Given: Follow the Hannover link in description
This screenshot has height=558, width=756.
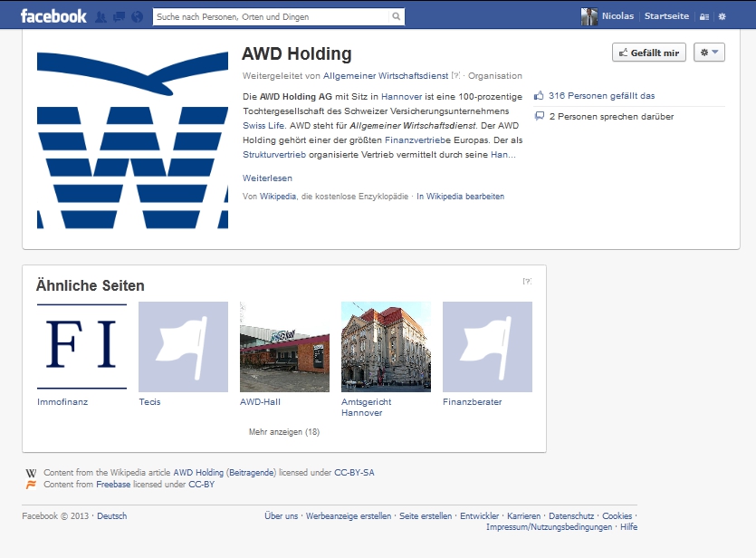Looking at the screenshot, I should point(401,96).
